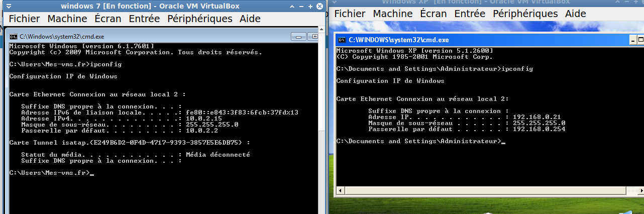This screenshot has width=644, height=214.
Task: Open Fichier menu in Windows 7 VirtualBox window
Action: point(24,19)
